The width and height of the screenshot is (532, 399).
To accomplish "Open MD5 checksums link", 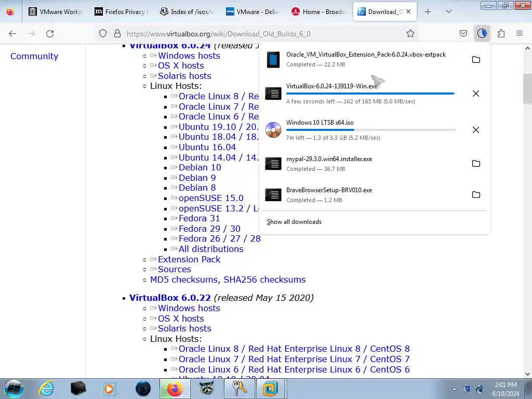I will (184, 280).
